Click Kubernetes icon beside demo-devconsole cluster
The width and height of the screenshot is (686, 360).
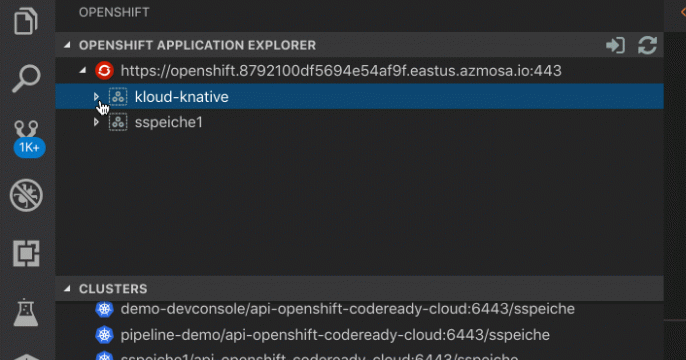click(x=104, y=309)
